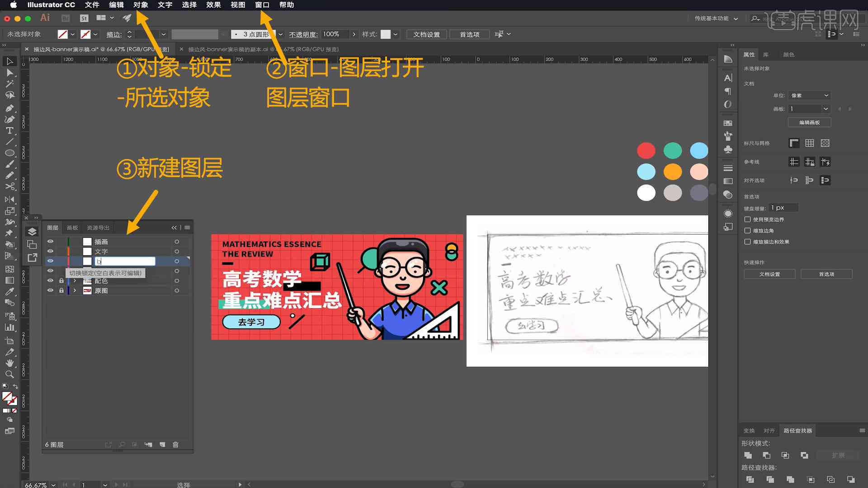The image size is (868, 488).
Task: Enable lock on 配色 layer
Action: click(60, 281)
